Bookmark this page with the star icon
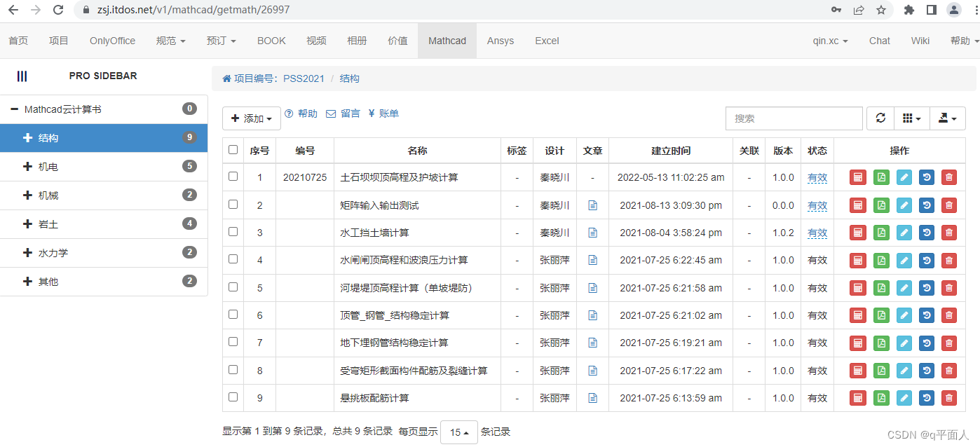This screenshot has height=447, width=980. point(881,10)
